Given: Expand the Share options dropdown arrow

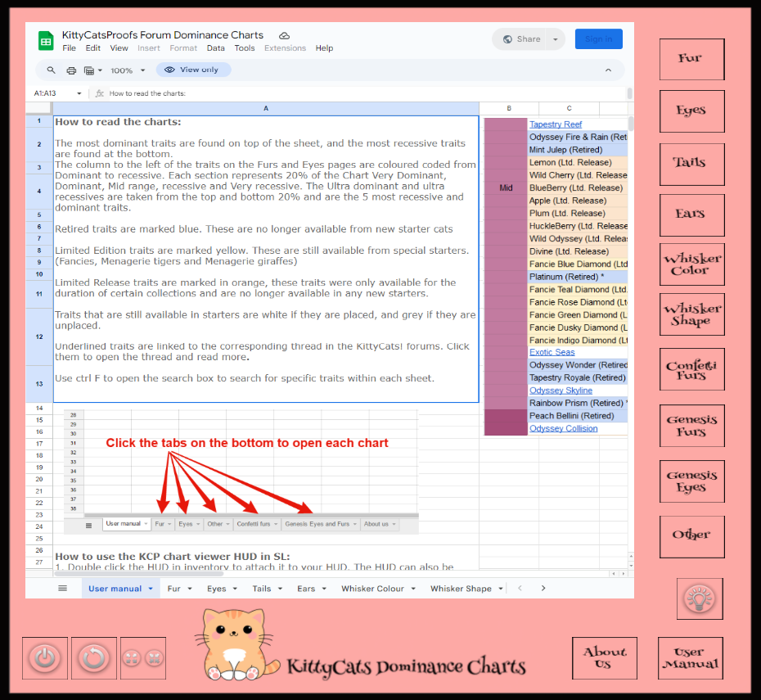Looking at the screenshot, I should (556, 39).
